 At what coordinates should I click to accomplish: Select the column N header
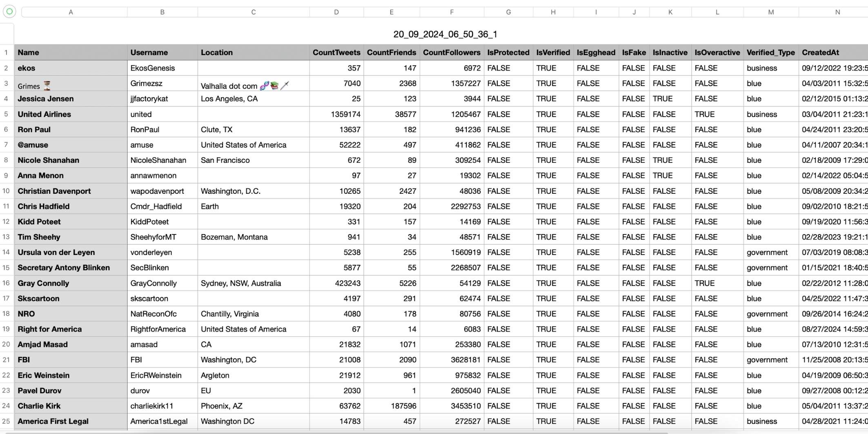(837, 12)
